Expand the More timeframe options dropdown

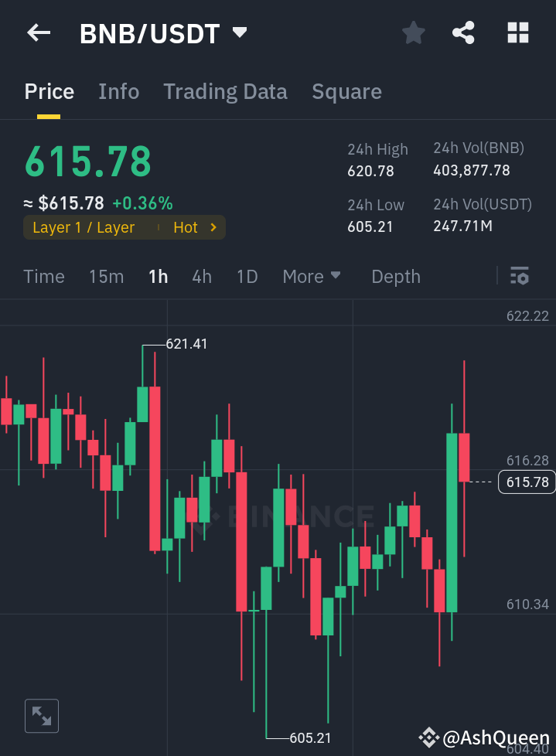coord(312,276)
